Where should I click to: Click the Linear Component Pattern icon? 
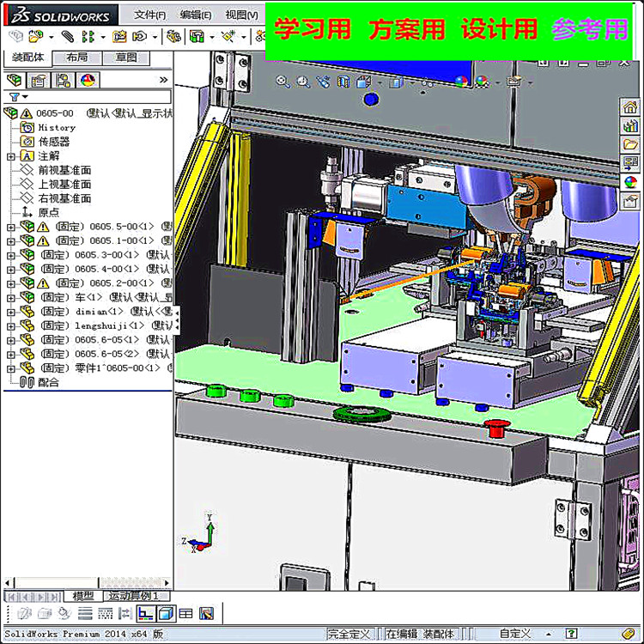pos(88,37)
